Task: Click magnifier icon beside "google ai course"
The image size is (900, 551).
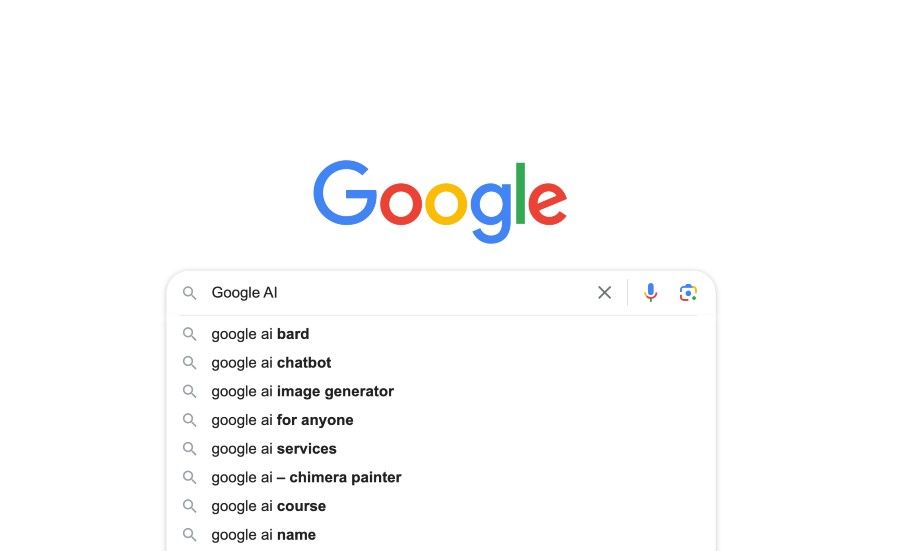Action: click(x=189, y=506)
